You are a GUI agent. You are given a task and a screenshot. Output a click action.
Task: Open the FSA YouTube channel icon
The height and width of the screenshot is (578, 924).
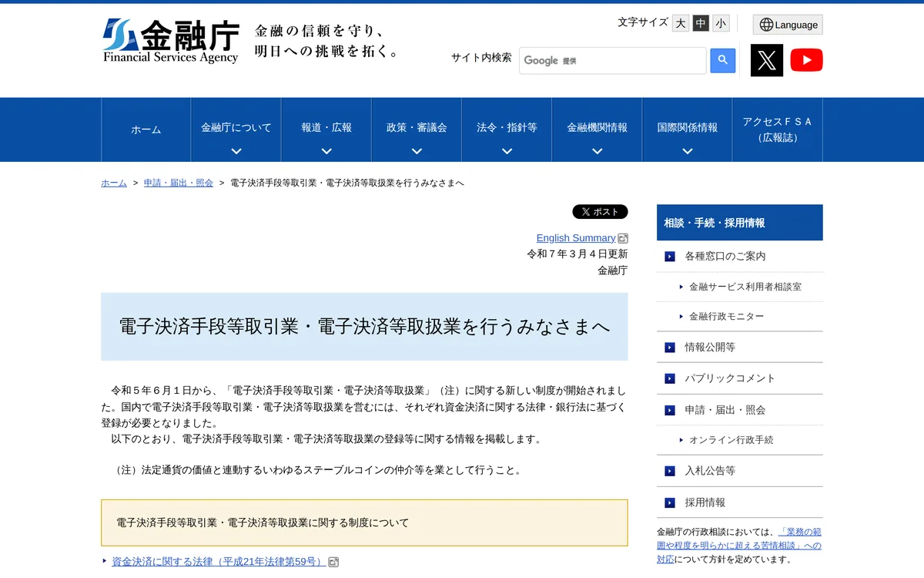(x=806, y=60)
